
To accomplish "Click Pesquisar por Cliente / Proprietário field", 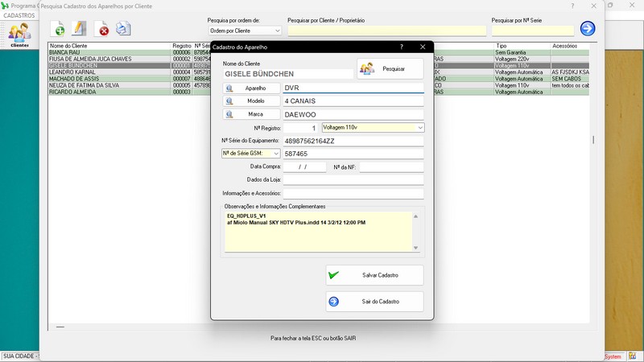I will [387, 31].
